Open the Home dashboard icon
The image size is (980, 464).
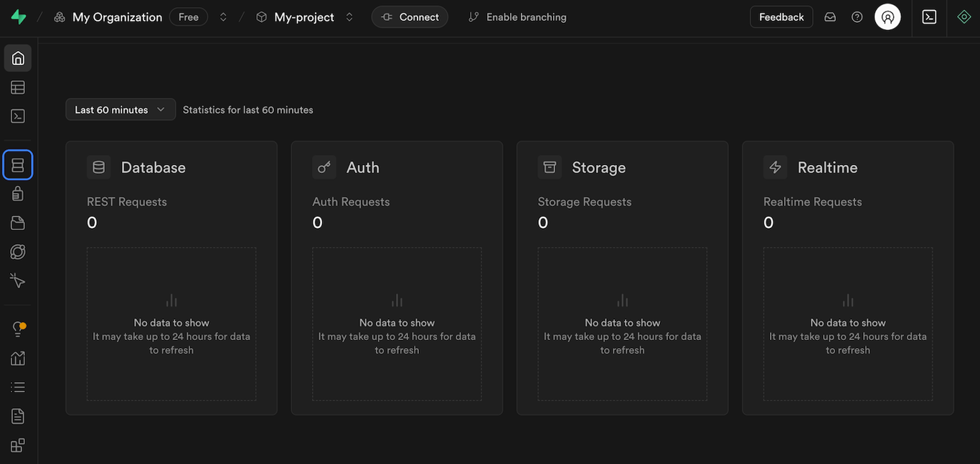point(17,57)
